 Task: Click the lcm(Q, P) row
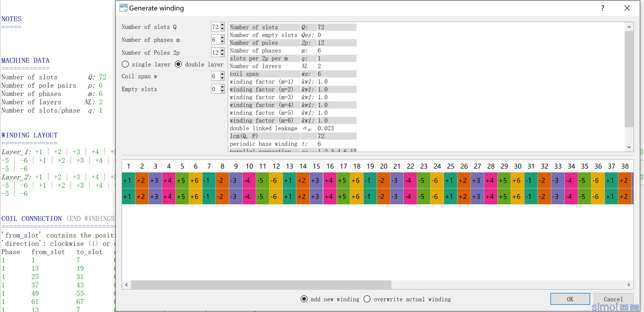tap(293, 136)
